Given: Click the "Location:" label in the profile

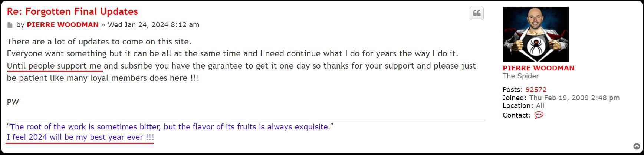Looking at the screenshot, I should pyautogui.click(x=518, y=106).
